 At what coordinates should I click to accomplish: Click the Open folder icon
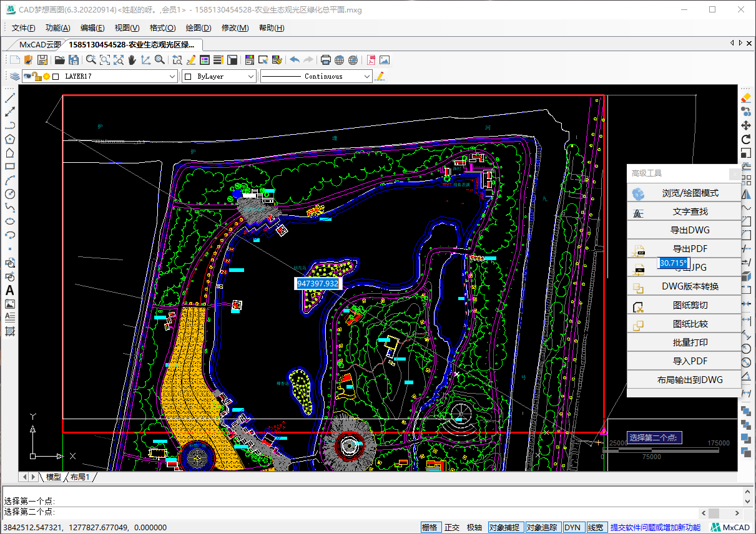click(60, 60)
